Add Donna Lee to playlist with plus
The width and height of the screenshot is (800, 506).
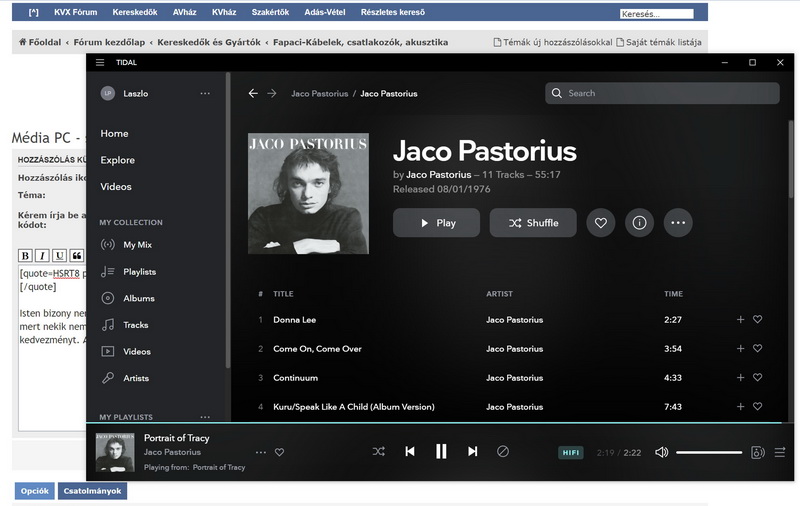click(x=740, y=319)
